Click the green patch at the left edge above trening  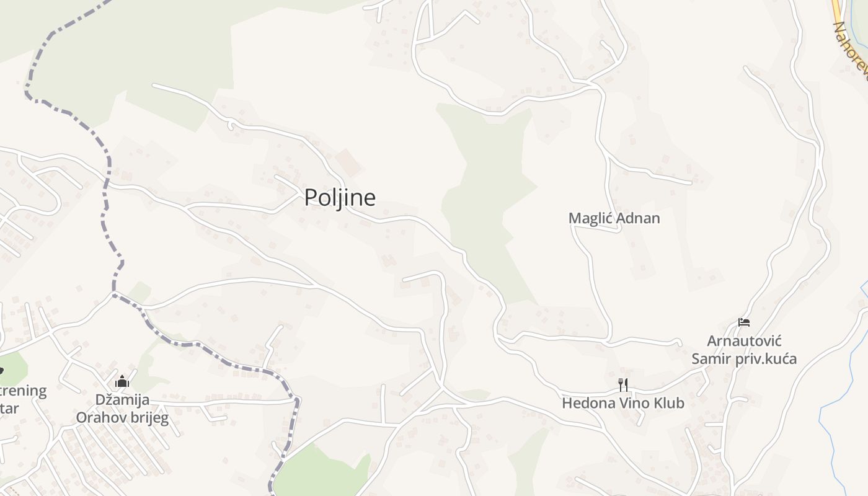(12, 367)
